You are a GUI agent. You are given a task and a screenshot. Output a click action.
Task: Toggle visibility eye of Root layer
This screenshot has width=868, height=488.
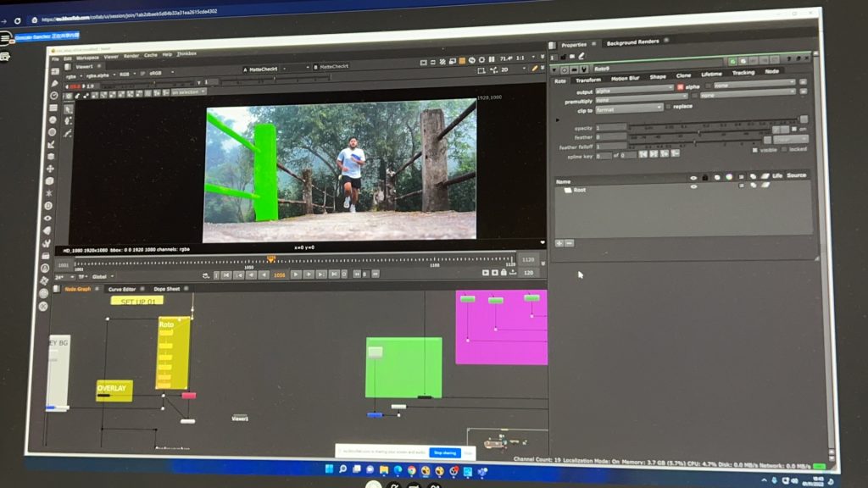tap(693, 187)
